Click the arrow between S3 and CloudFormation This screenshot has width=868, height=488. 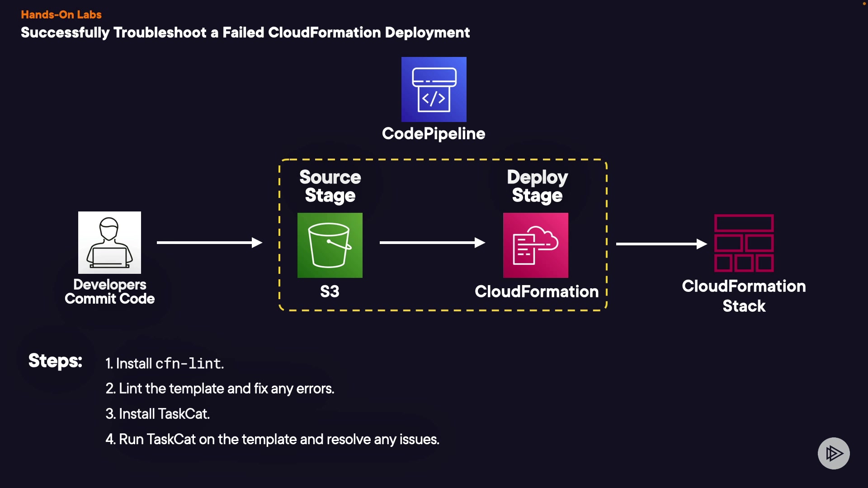(432, 243)
